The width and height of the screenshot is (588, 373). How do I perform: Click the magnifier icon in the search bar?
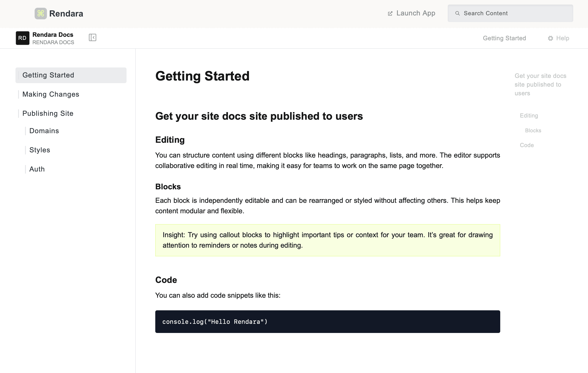point(458,13)
